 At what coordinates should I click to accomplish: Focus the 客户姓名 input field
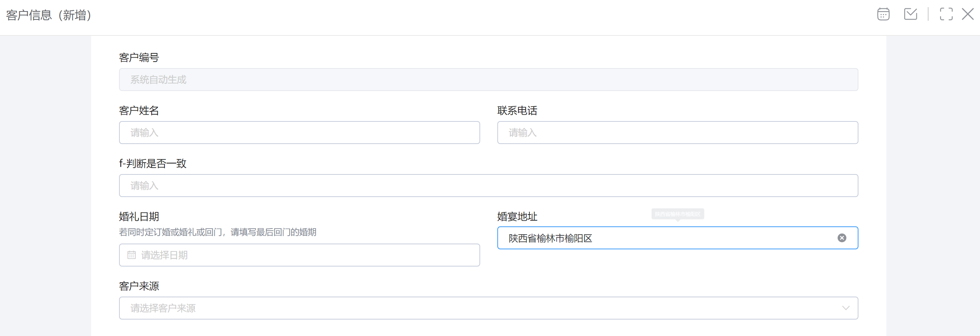pos(299,133)
